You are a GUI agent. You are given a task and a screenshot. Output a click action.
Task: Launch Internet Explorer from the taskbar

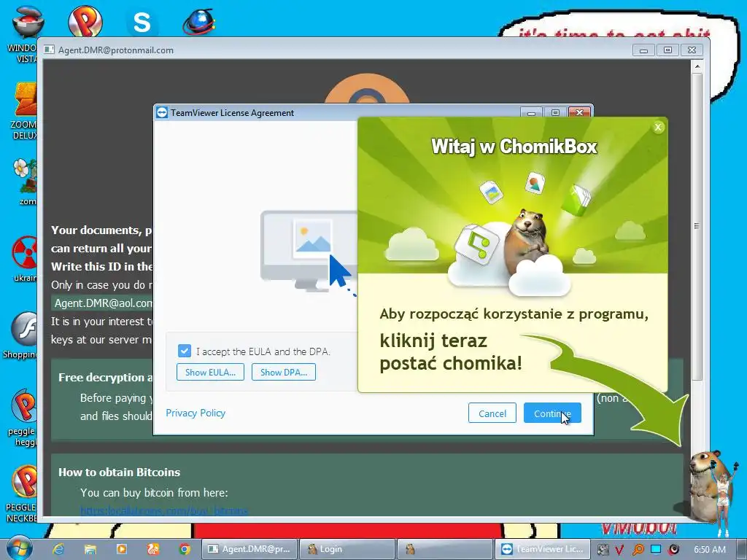coord(58,549)
